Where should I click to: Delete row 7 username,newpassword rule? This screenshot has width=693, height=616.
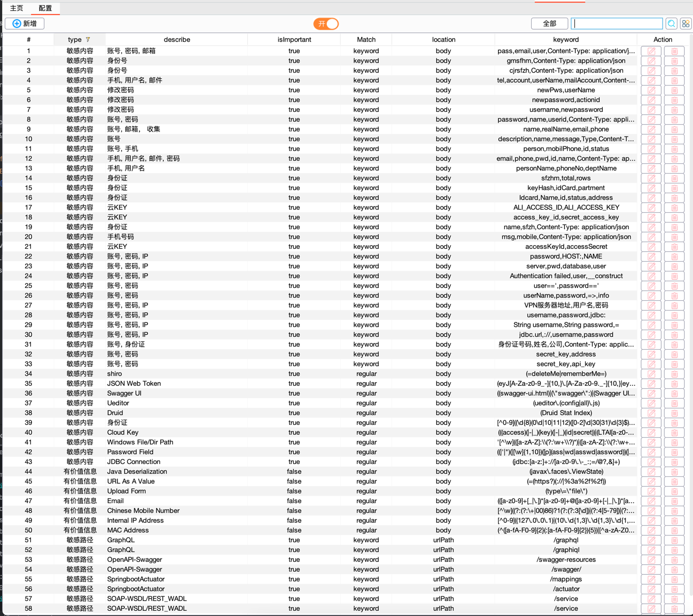click(674, 110)
